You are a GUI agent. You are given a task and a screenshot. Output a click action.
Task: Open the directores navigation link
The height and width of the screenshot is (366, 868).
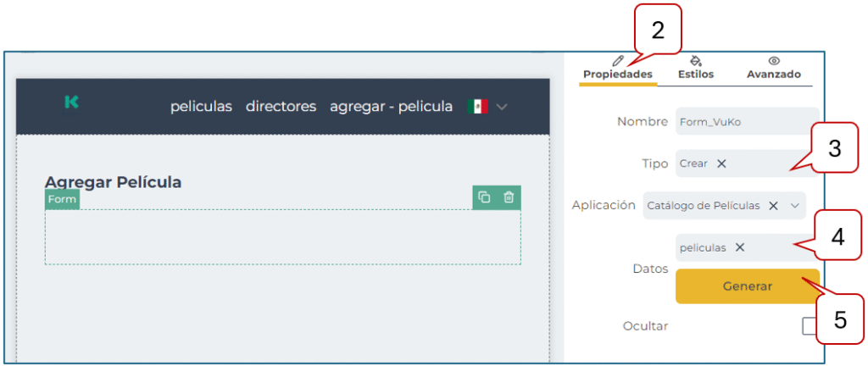click(x=281, y=107)
